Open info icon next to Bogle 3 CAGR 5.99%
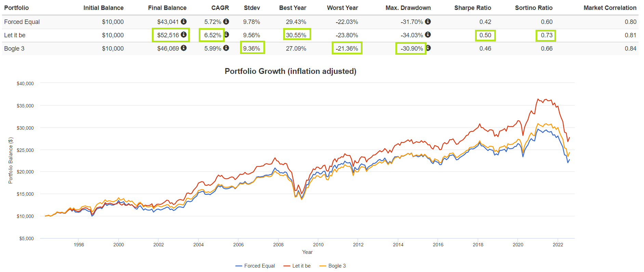The width and height of the screenshot is (644, 272). coord(226,48)
